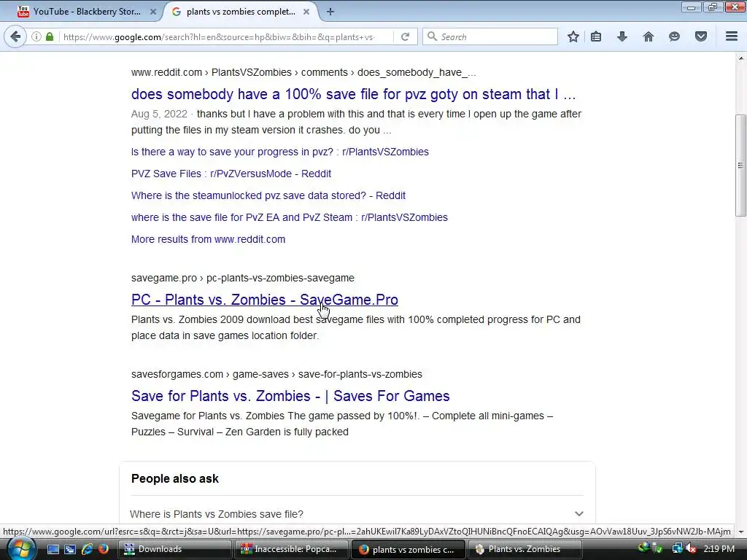Click the green padlock security icon
This screenshot has width=747, height=560.
pos(50,36)
